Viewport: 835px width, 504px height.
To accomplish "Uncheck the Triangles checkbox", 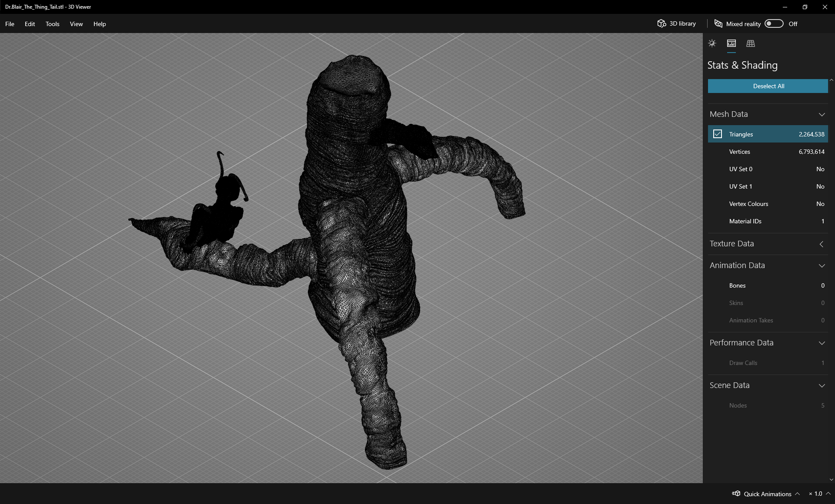I will tap(718, 134).
